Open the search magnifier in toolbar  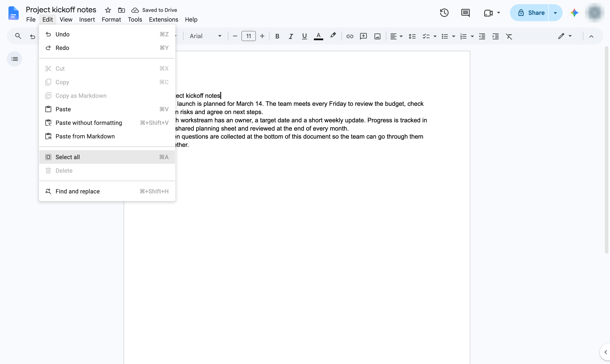pos(18,36)
